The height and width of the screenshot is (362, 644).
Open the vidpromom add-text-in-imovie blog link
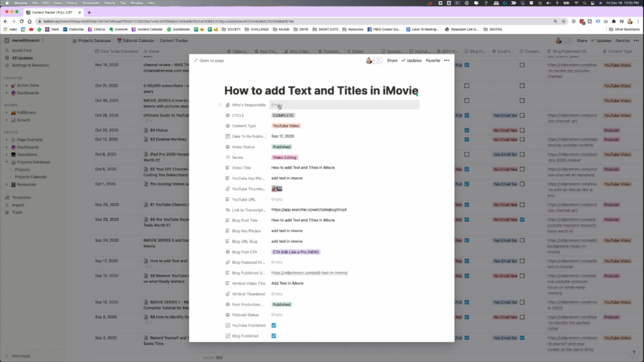click(309, 273)
